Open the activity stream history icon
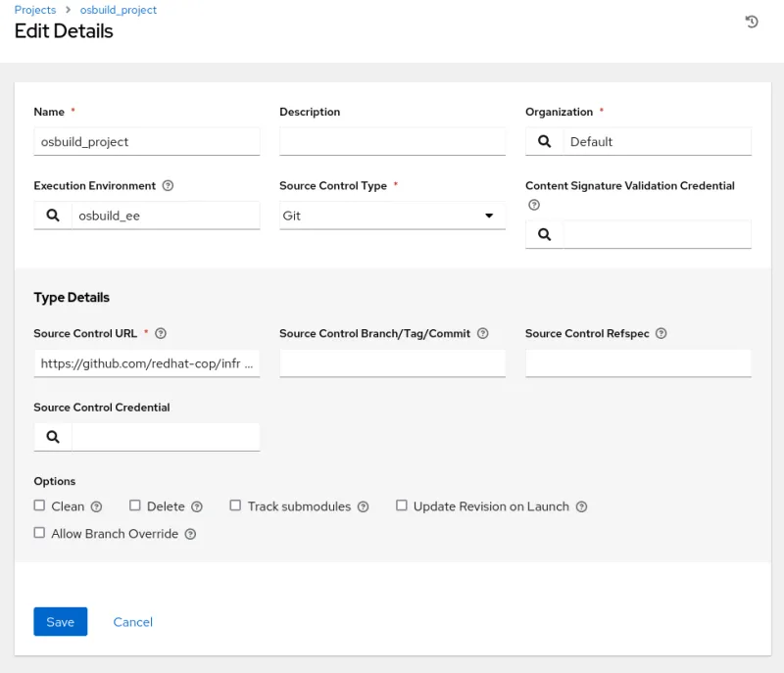The width and height of the screenshot is (784, 673). (x=752, y=22)
